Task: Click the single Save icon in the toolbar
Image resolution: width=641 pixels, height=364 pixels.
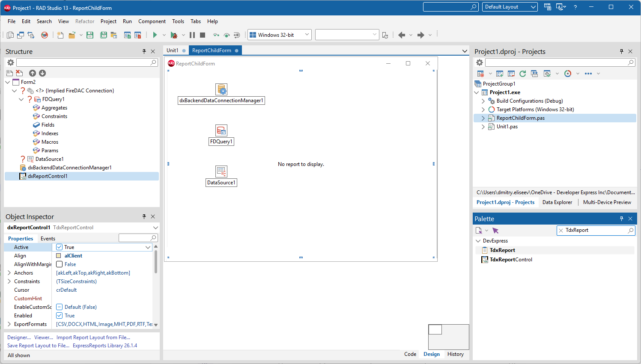Action: click(x=90, y=35)
